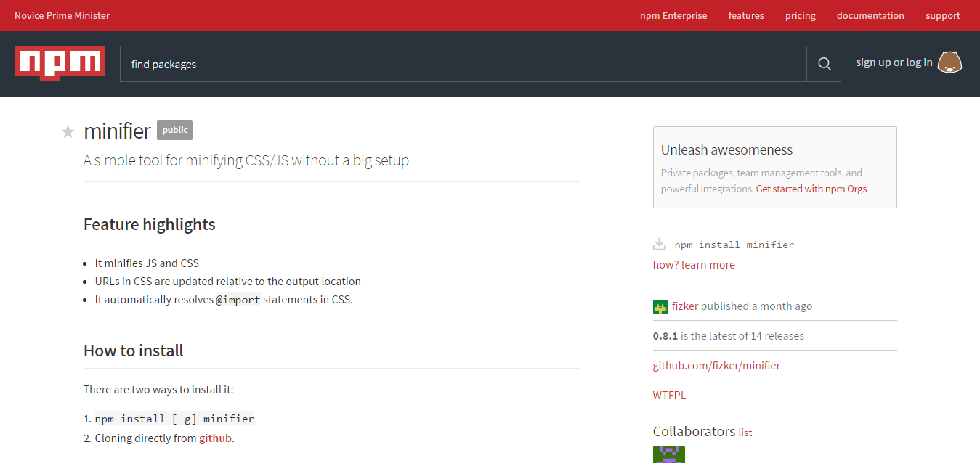Visit fizker's profile link

pos(685,306)
